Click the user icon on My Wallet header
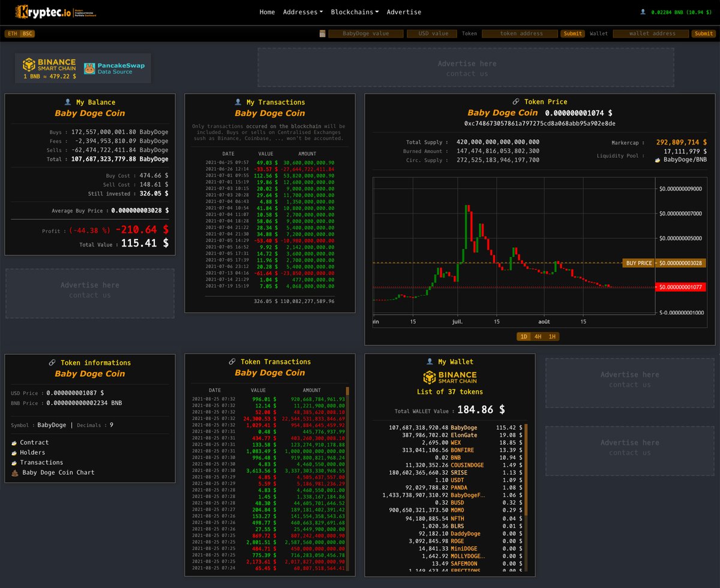The width and height of the screenshot is (720, 588). [x=430, y=361]
